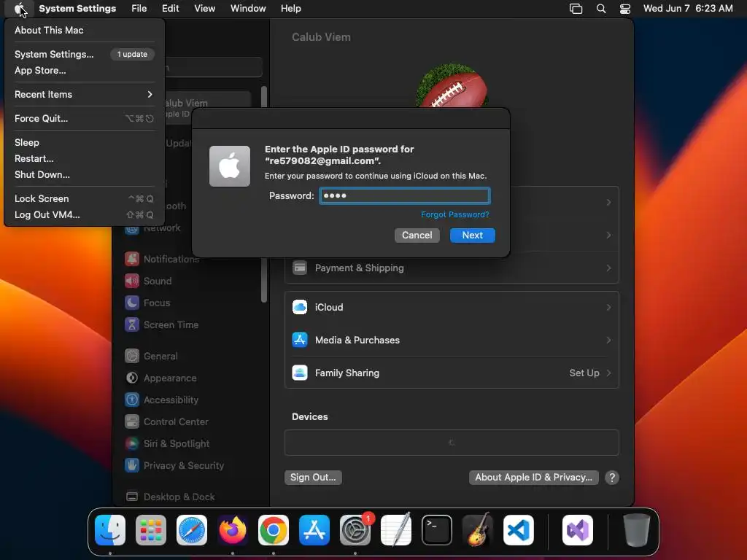747x560 pixels.
Task: Open App Store icon in the Dock
Action: click(x=314, y=530)
